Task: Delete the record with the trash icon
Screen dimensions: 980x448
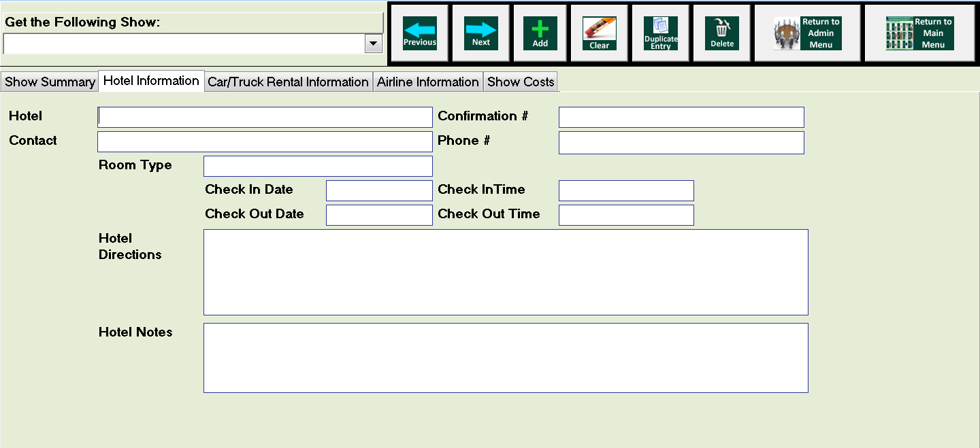Action: (722, 33)
